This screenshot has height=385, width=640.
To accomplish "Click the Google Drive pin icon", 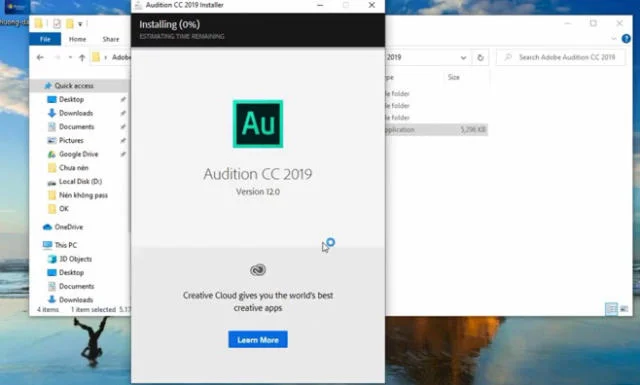I will click(123, 154).
